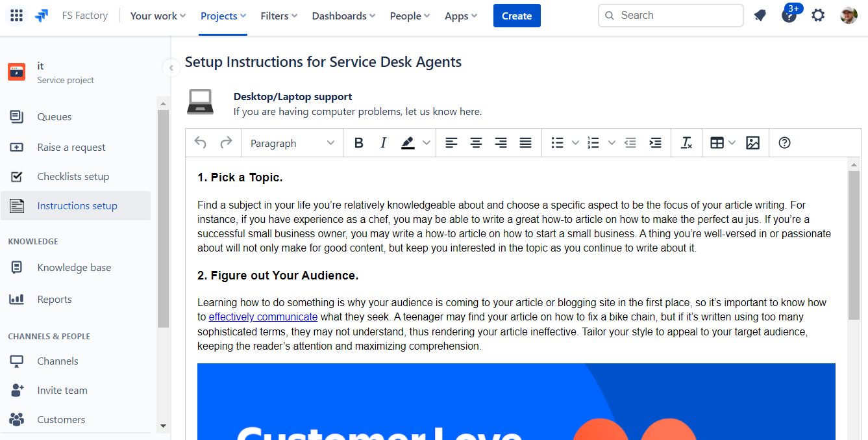Click the editor scrollbar up arrow
The height and width of the screenshot is (440, 868).
pos(854,164)
